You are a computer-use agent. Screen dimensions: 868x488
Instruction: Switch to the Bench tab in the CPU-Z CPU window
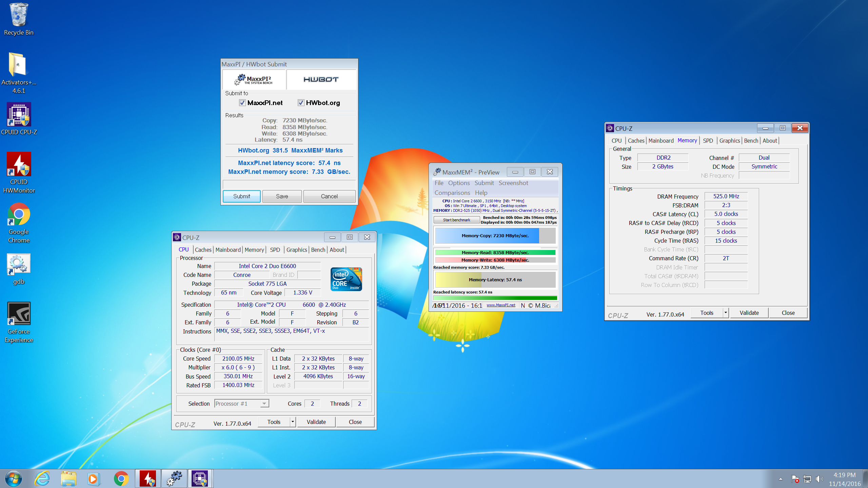[318, 250]
